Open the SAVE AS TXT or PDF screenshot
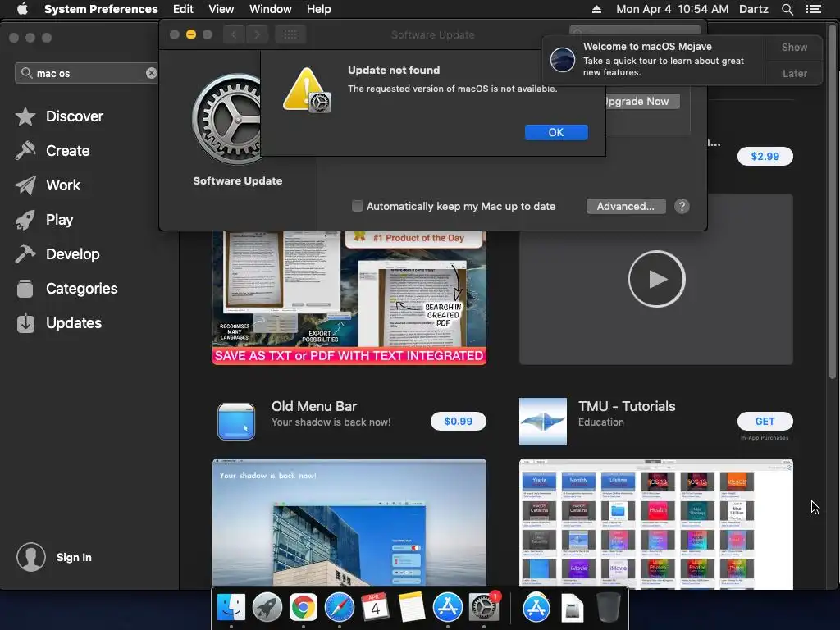The width and height of the screenshot is (840, 630). click(x=349, y=298)
